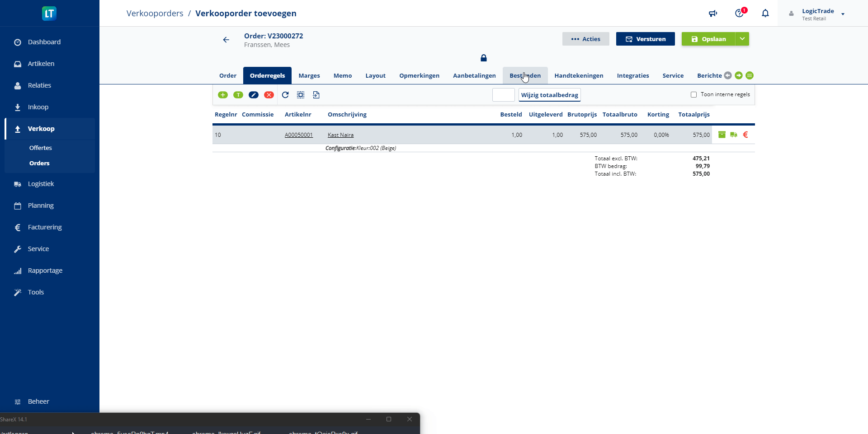This screenshot has width=868, height=434.
Task: Click the red euro icon on row 10
Action: click(x=745, y=135)
